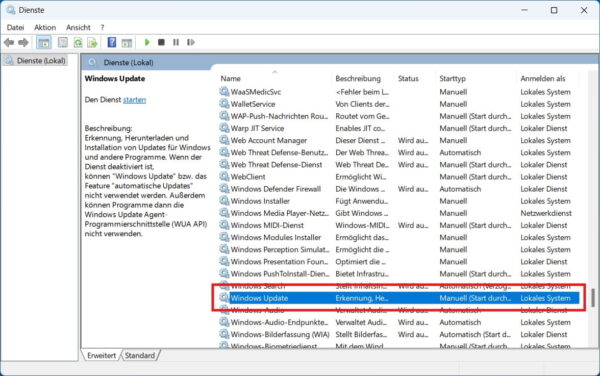Switch to the Standard tab
The image size is (600, 376).
tap(140, 355)
